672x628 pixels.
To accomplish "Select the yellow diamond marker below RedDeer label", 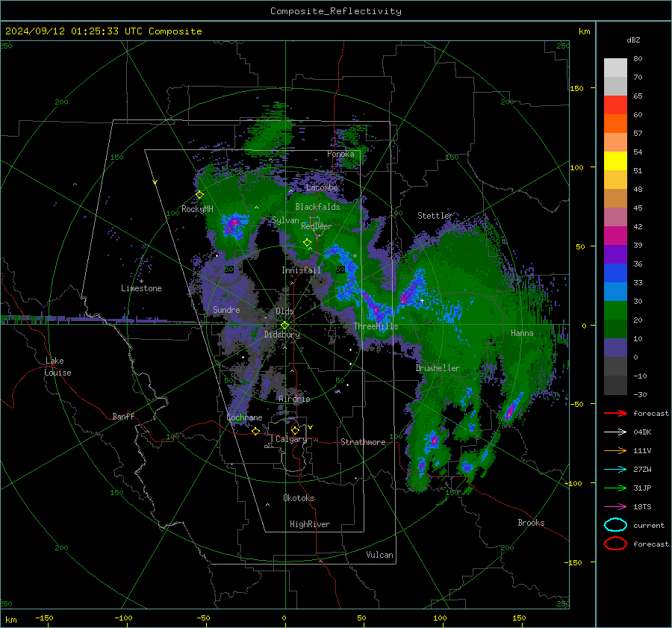I will coord(307,243).
